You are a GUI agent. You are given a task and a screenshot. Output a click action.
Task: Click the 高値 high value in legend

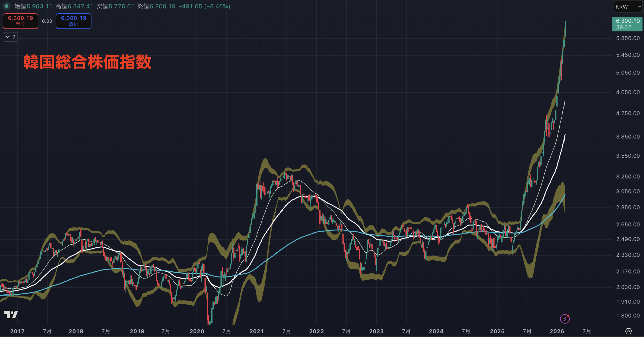point(80,6)
